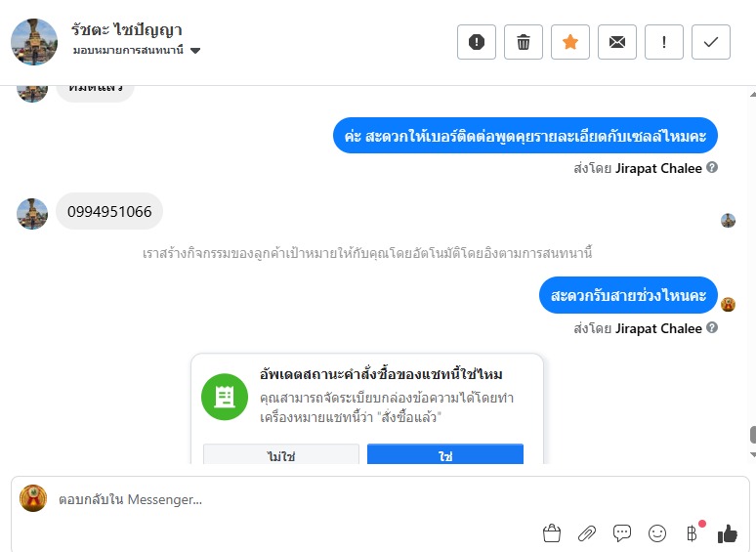756x552 pixels.
Task: Mark conversation done with checkmark icon
Action: (x=711, y=42)
